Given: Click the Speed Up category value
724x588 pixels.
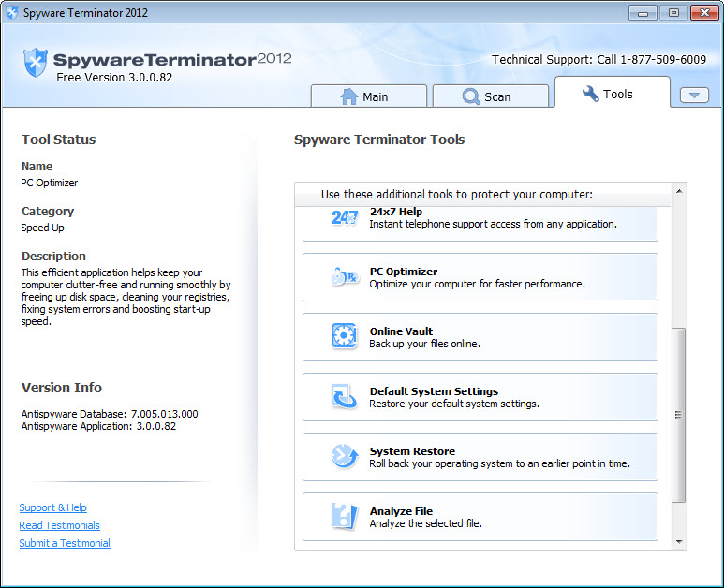Looking at the screenshot, I should tap(42, 228).
